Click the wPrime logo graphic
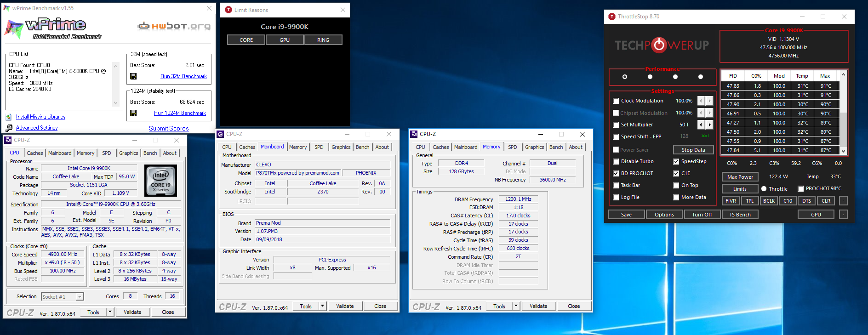The image size is (868, 335). (x=53, y=29)
